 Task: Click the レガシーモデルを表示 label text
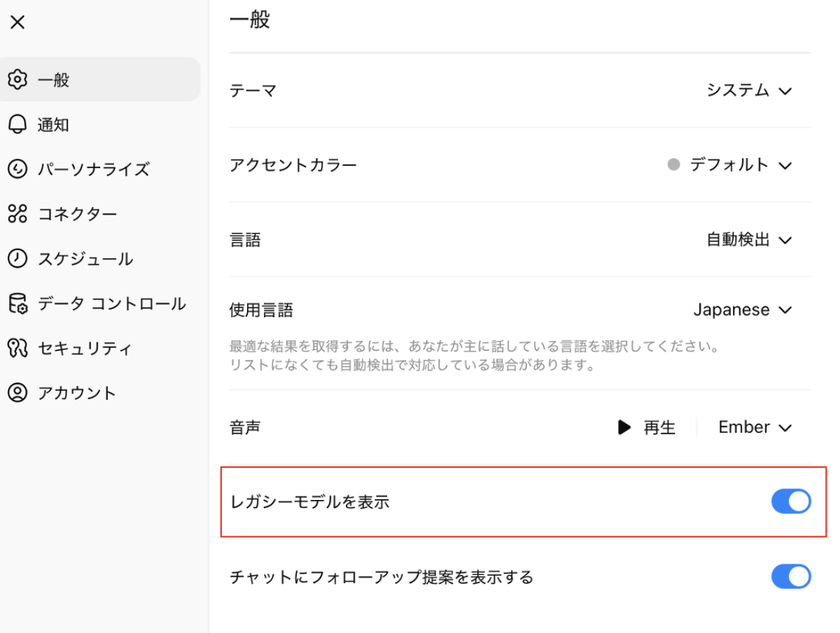309,502
